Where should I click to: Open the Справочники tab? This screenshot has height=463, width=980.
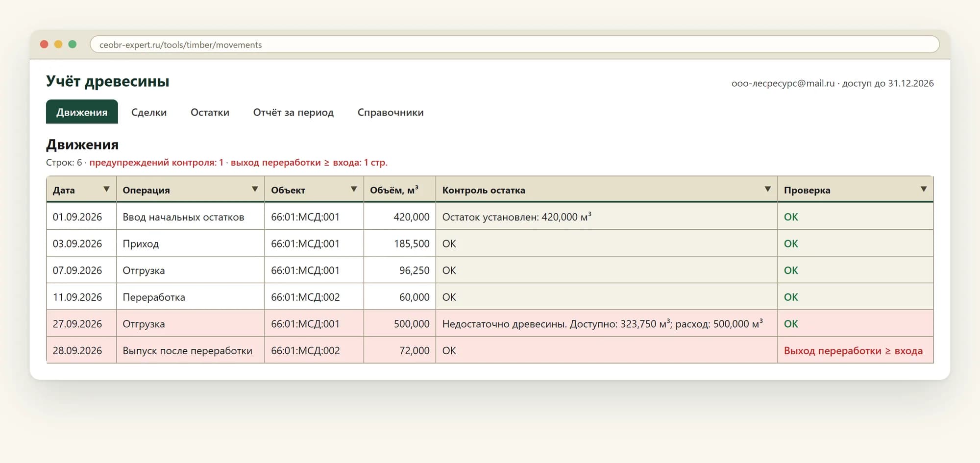[391, 112]
